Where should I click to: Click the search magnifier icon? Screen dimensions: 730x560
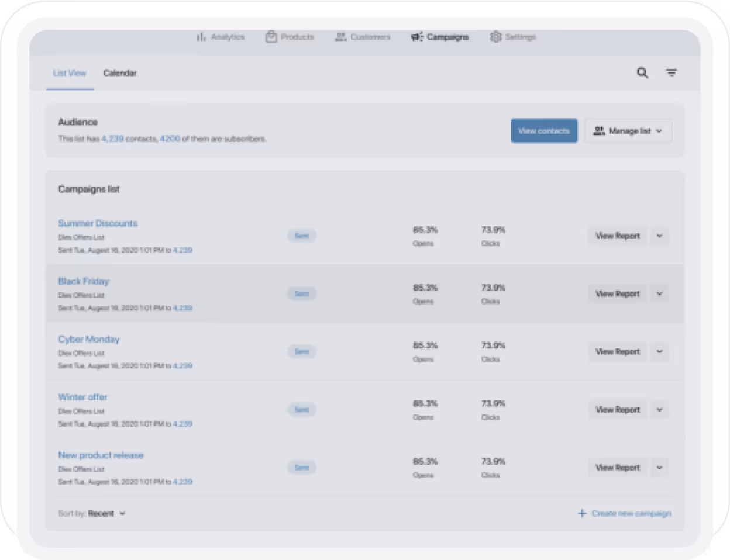(x=642, y=72)
